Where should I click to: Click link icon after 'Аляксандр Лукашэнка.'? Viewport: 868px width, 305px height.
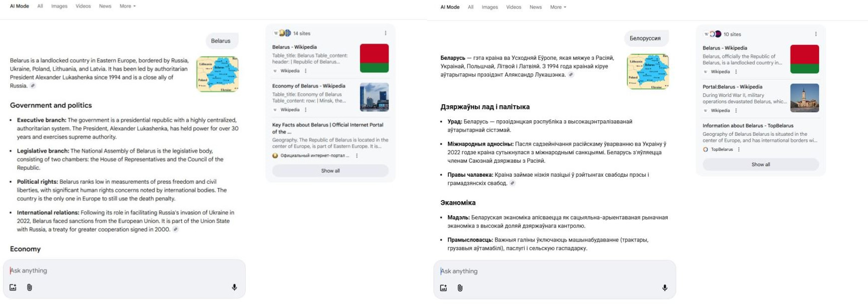point(571,75)
